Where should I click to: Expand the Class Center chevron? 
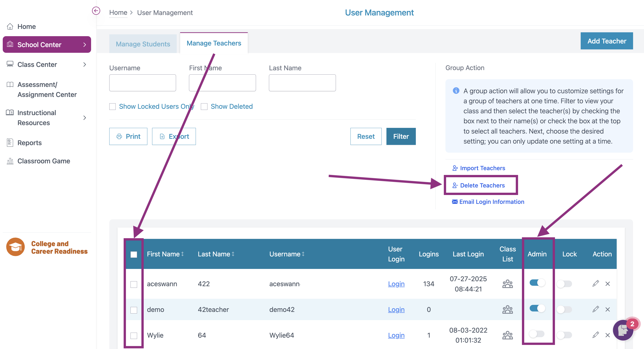[84, 64]
